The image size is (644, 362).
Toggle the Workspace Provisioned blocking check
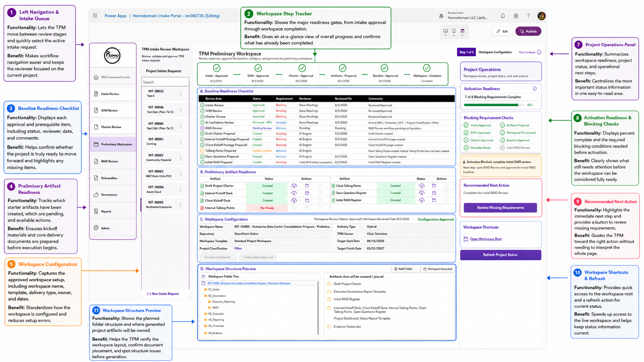[502, 133]
